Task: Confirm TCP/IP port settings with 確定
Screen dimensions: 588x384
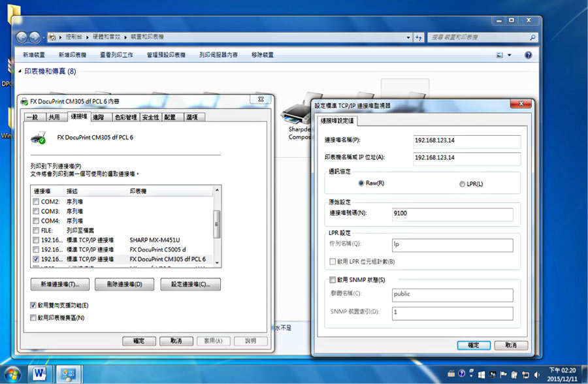Action: point(474,345)
